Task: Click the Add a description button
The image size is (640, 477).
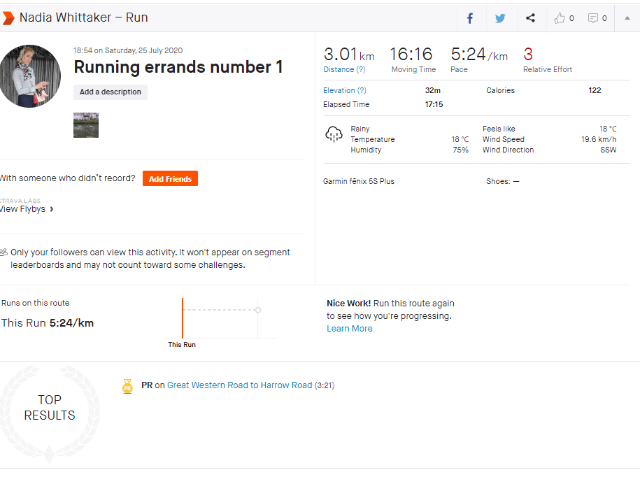Action: click(110, 92)
